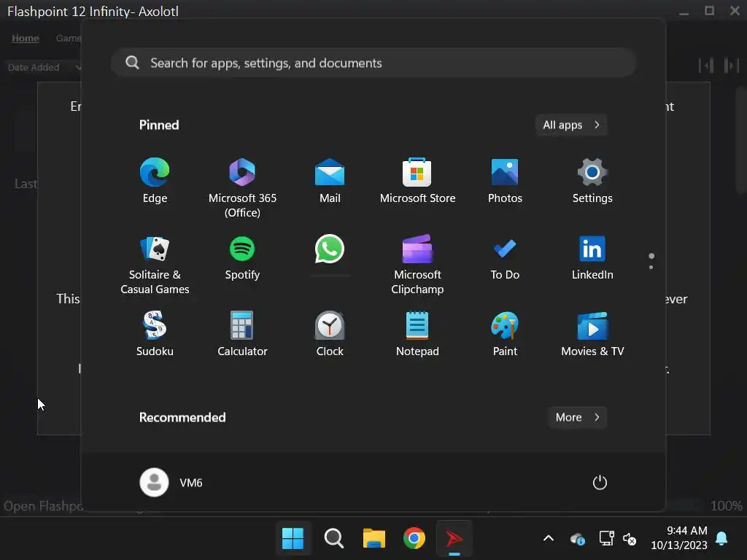Launch Notepad
The image size is (747, 560).
click(x=417, y=334)
